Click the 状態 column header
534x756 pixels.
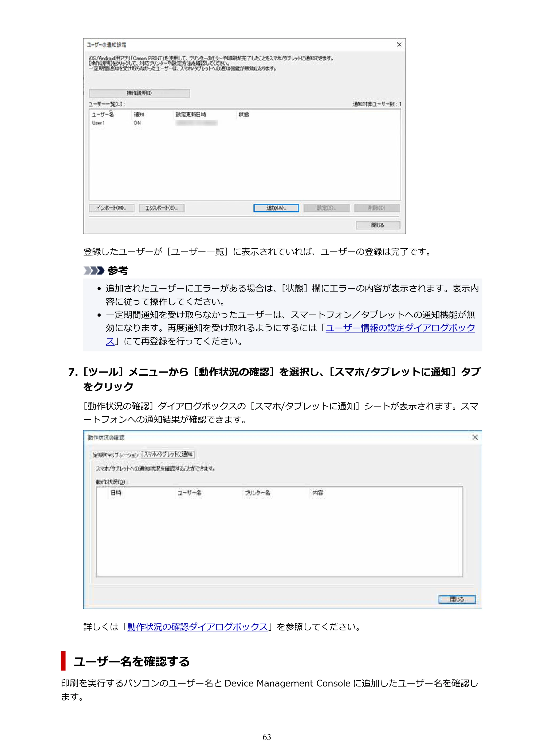click(x=244, y=115)
